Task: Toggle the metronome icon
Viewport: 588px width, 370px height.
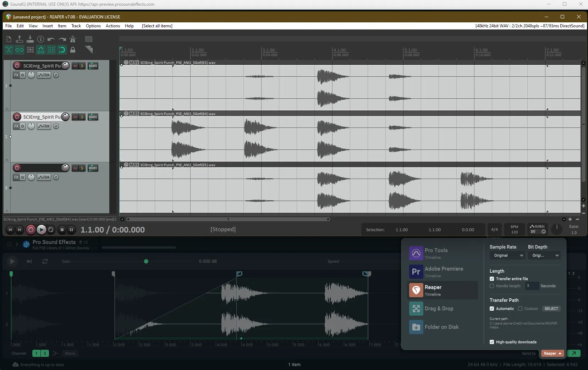Action: [73, 39]
